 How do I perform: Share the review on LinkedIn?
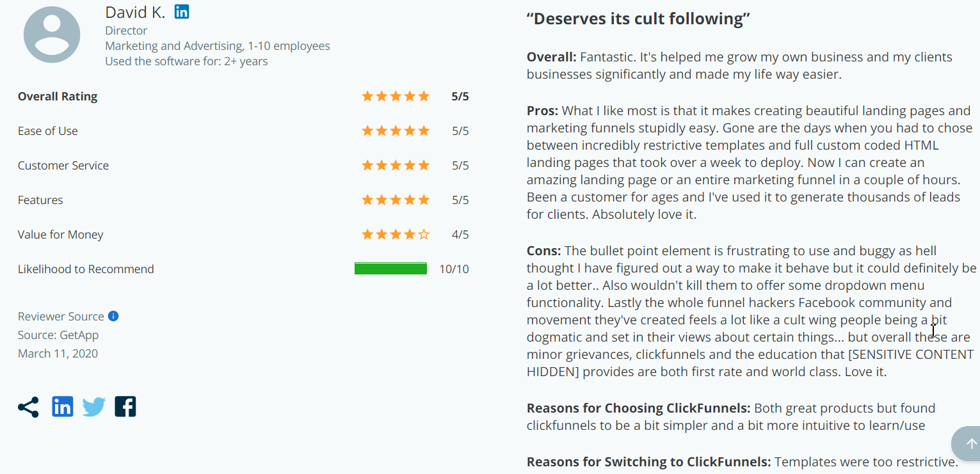(x=62, y=407)
